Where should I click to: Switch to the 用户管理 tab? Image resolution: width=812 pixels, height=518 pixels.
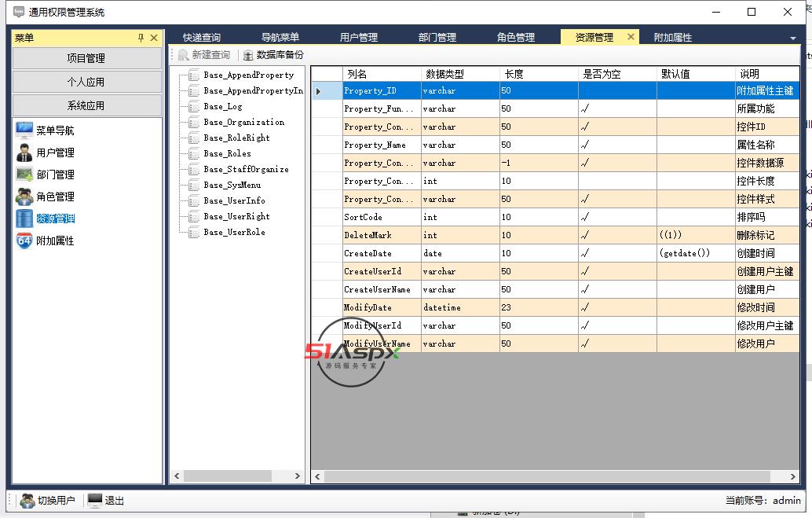[359, 37]
